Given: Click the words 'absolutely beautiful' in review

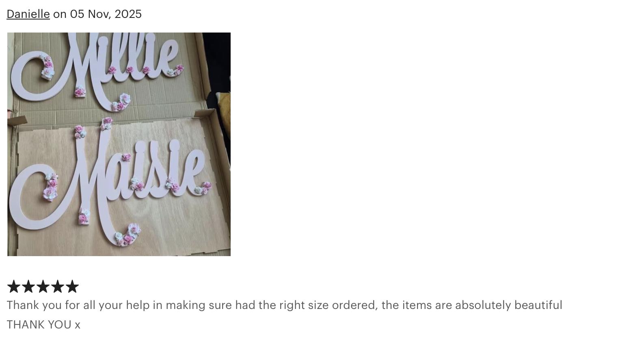Looking at the screenshot, I should [x=509, y=305].
